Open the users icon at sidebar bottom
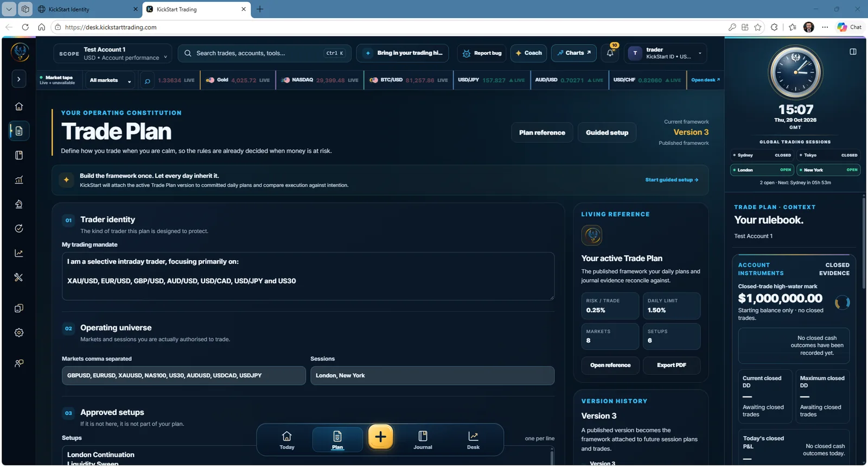The height and width of the screenshot is (467, 868). click(x=19, y=363)
